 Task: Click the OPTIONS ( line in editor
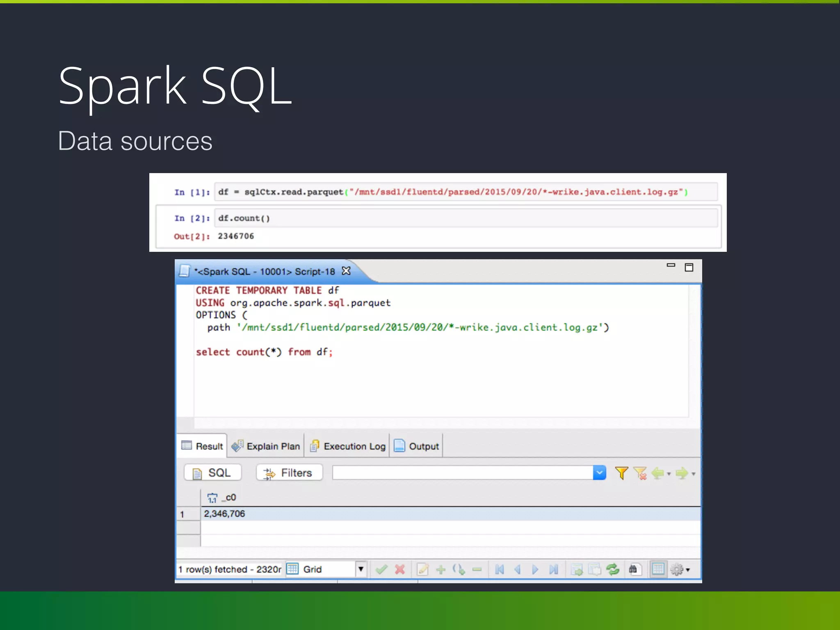point(221,315)
